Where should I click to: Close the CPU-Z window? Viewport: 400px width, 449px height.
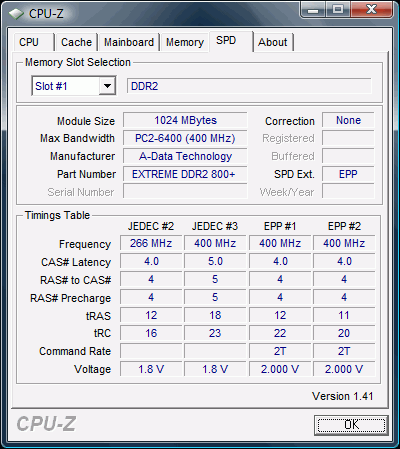pyautogui.click(x=371, y=10)
